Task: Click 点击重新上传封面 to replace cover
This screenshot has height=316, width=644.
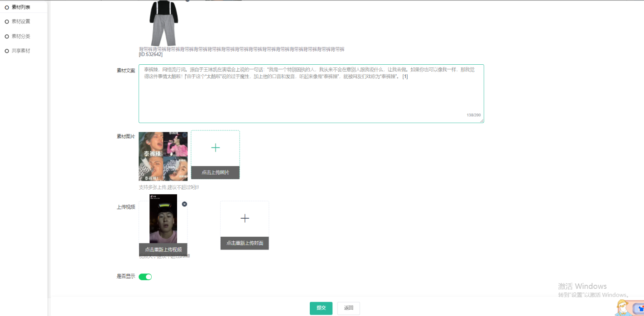Action: tap(245, 243)
